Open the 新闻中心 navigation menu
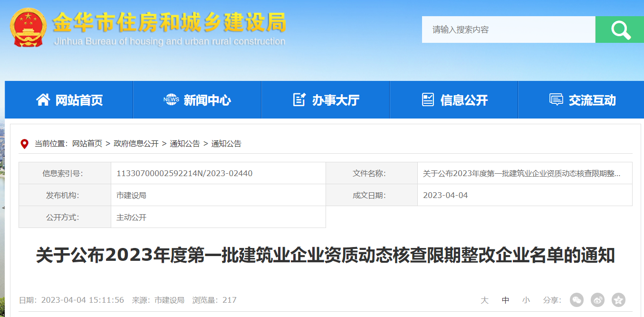The width and height of the screenshot is (644, 317). (207, 99)
